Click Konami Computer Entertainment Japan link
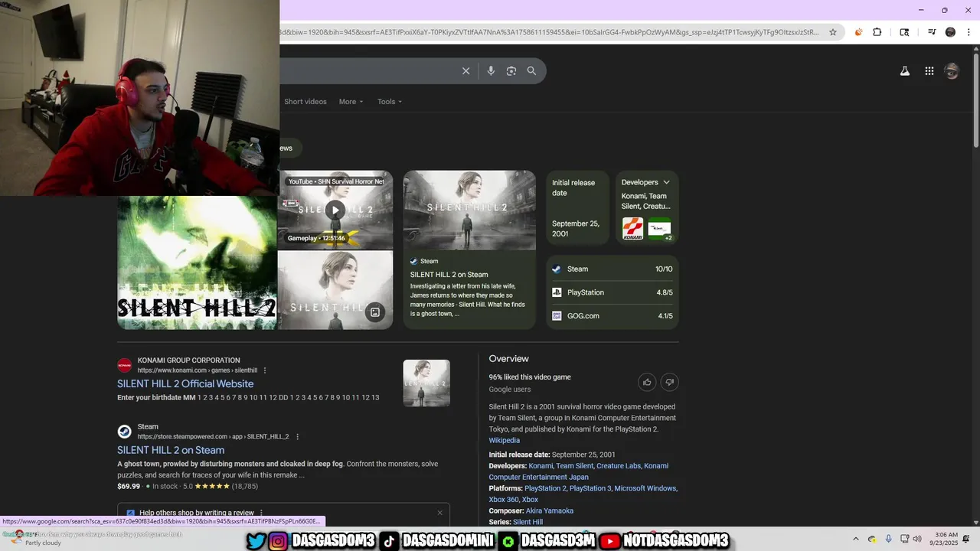The width and height of the screenshot is (980, 551). pos(579,471)
